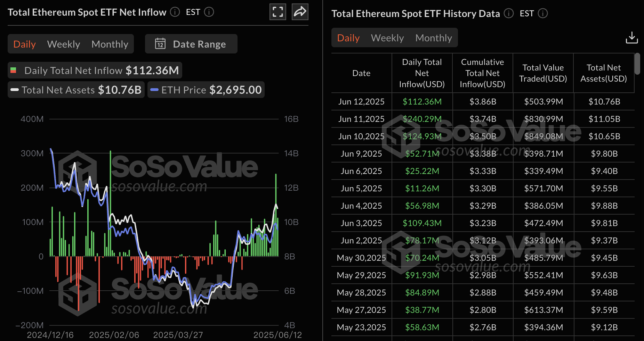Download history data with download icon
Viewport: 644px width, 341px height.
tap(631, 38)
